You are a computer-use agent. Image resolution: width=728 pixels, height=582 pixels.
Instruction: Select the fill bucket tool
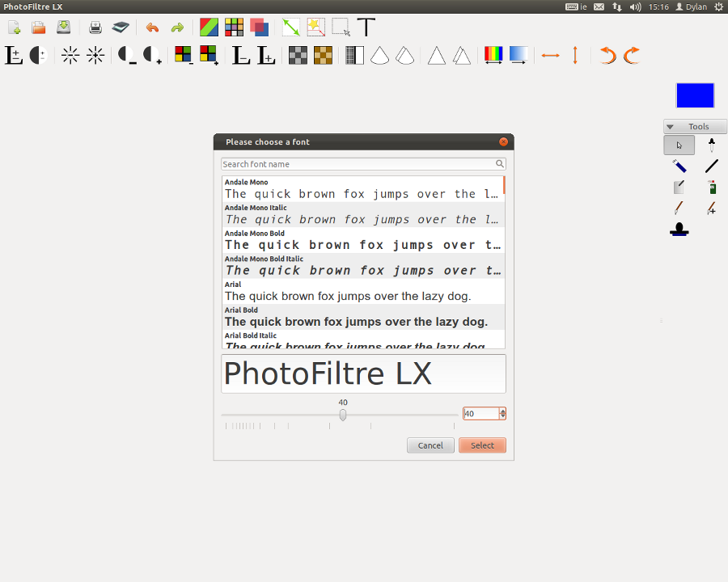[x=679, y=187]
